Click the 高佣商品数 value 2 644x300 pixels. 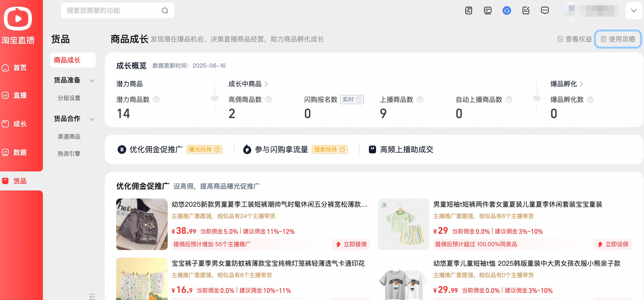[x=232, y=114]
